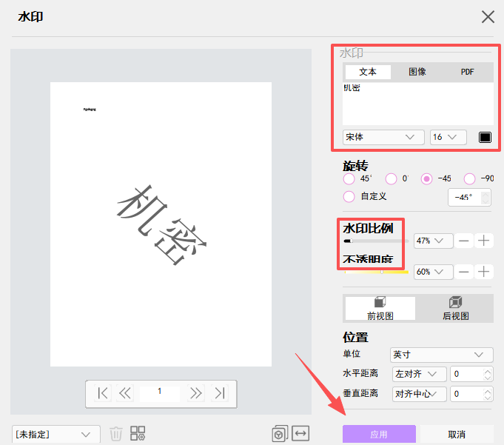Jump to the last preview page
The height and width of the screenshot is (445, 504).
(x=219, y=393)
